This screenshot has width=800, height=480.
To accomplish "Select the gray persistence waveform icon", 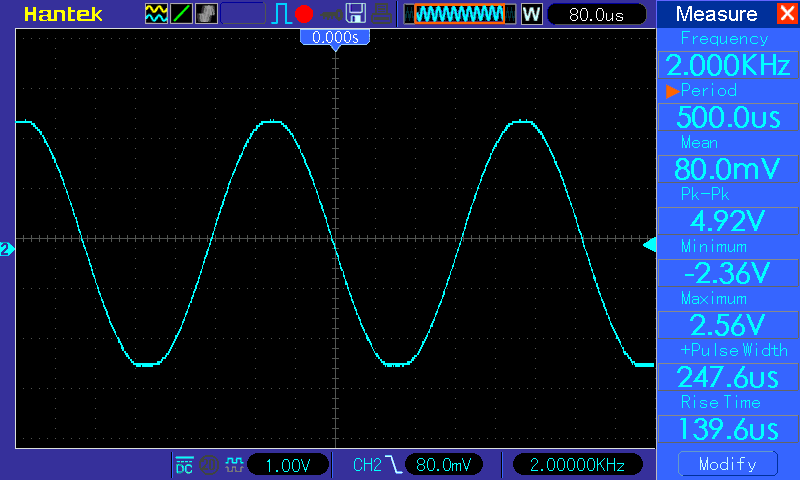I will tap(206, 14).
